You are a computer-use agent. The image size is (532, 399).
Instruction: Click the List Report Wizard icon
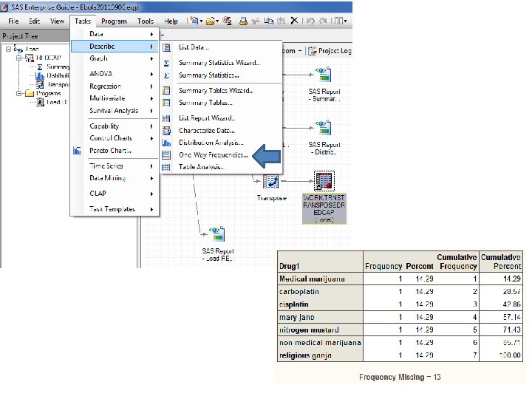(x=166, y=118)
